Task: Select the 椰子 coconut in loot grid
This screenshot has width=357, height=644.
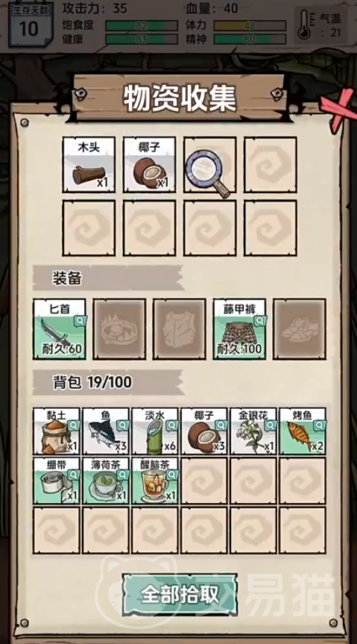Action: click(x=149, y=165)
